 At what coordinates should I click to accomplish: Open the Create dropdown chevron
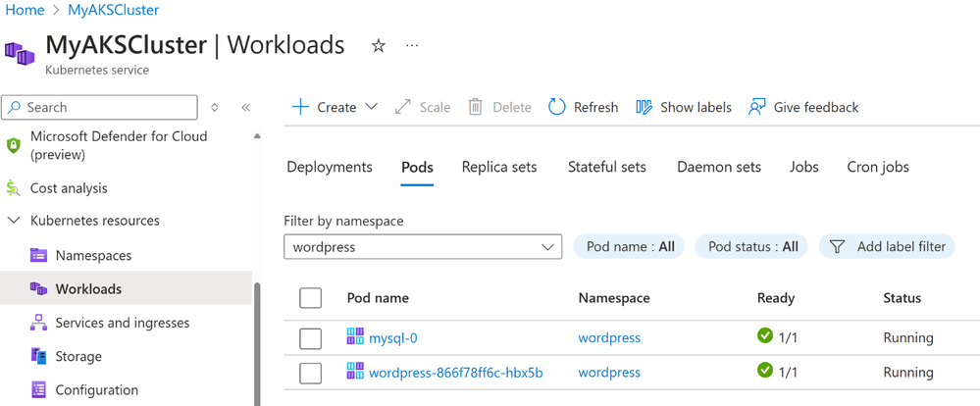coord(371,107)
